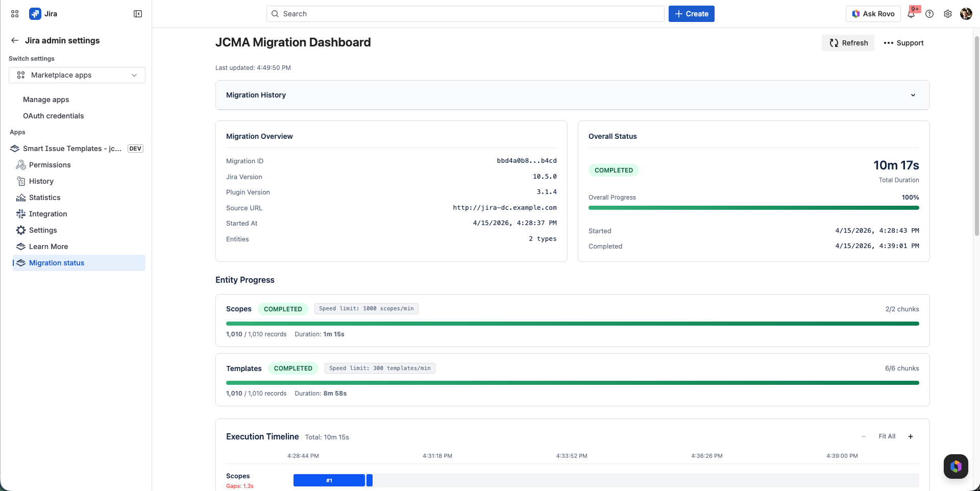Viewport: 980px width, 491px height.
Task: Open the settings gear in top bar
Action: (x=948, y=14)
